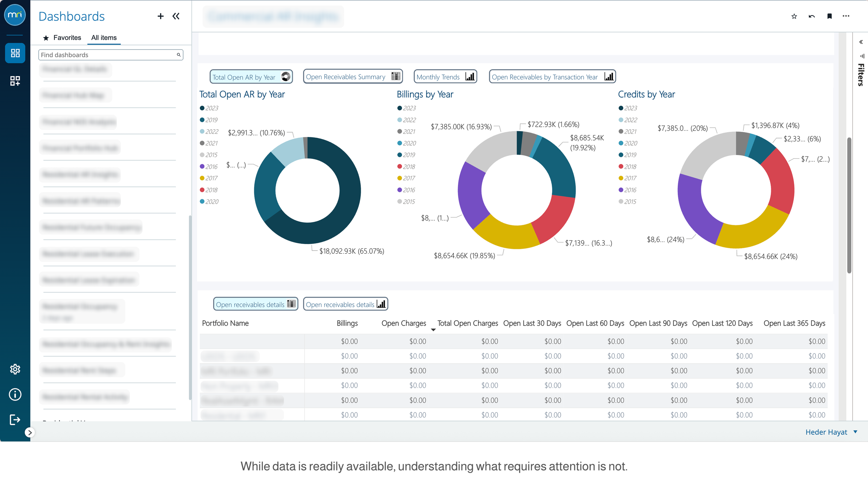868x489 pixels.
Task: Expand the Filters panel chevron
Action: (861, 42)
